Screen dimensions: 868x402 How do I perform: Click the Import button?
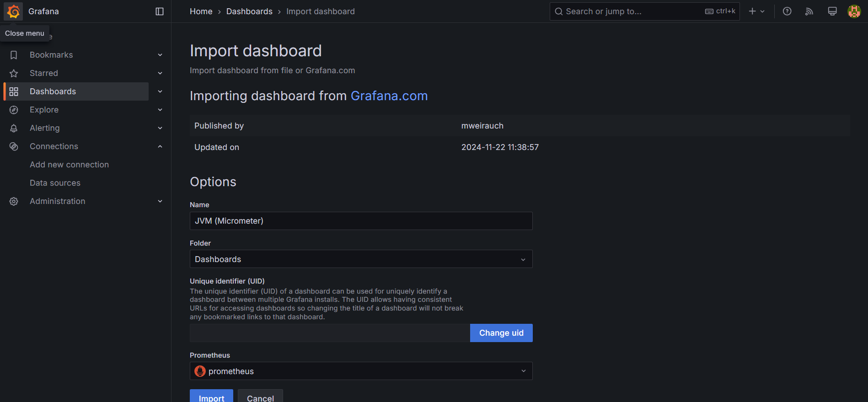[x=211, y=396]
